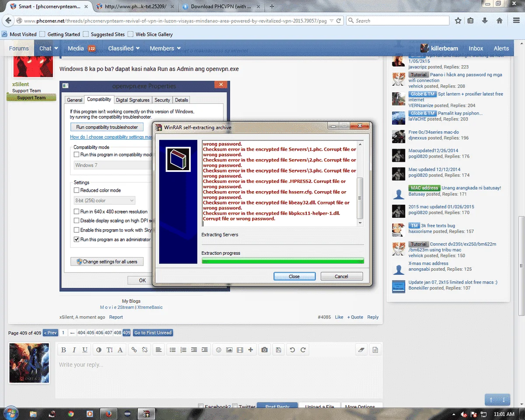
Task: Tick the Twitter share checkbox
Action: (235, 406)
